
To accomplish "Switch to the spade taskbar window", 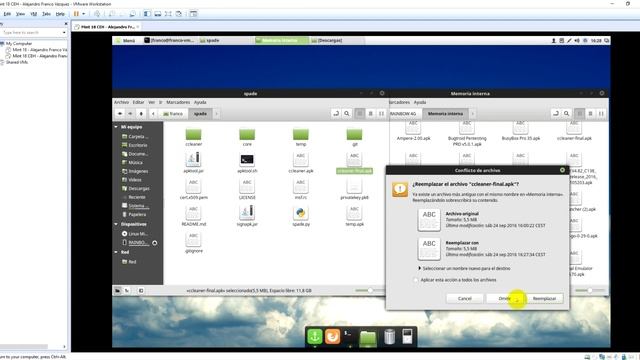I will tap(225, 40).
